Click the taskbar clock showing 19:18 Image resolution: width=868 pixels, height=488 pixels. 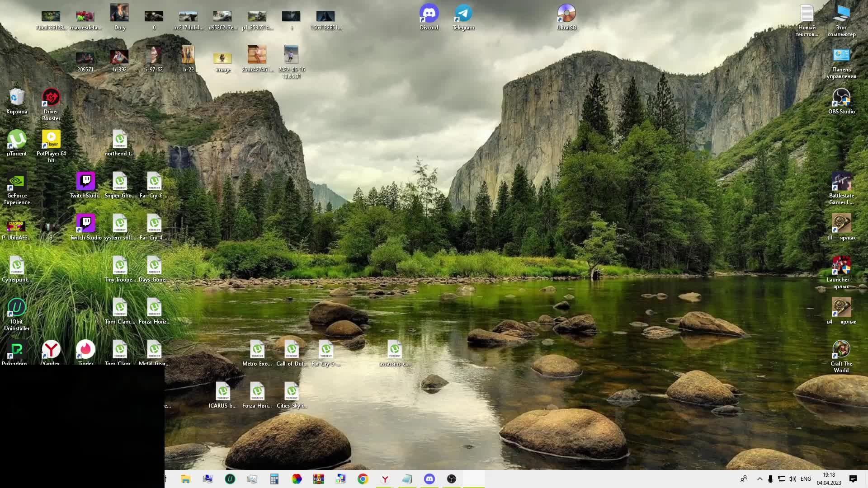coord(829,479)
